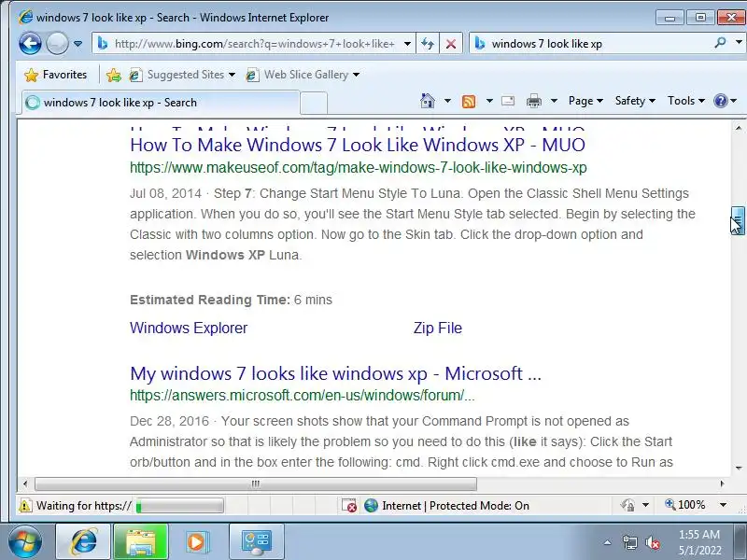Screen dimensions: 747x560
Task: Stop loading with the red X
Action: [x=451, y=44]
